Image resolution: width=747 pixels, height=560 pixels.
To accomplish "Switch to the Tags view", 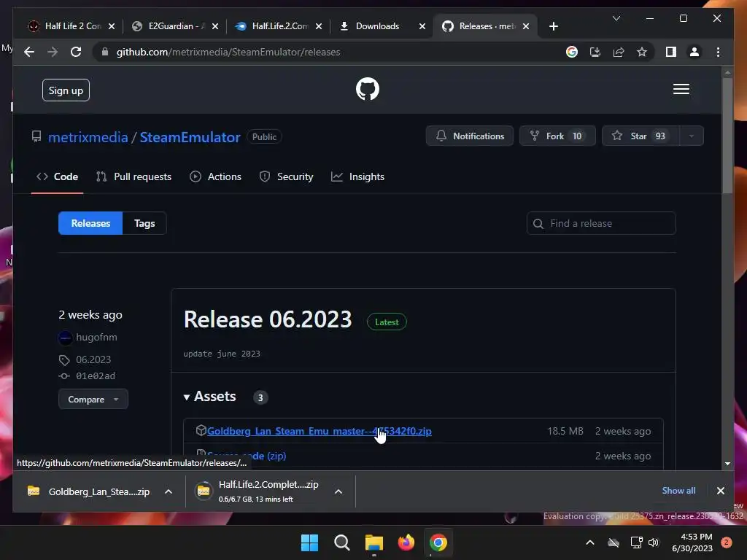I will click(x=144, y=223).
